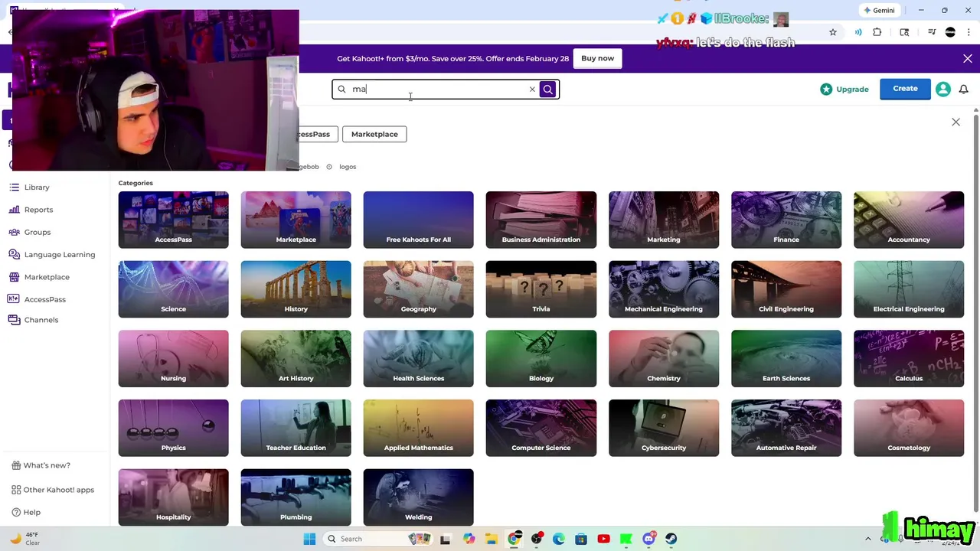Open Discord from the taskbar
Image resolution: width=980 pixels, height=551 pixels.
point(648,539)
